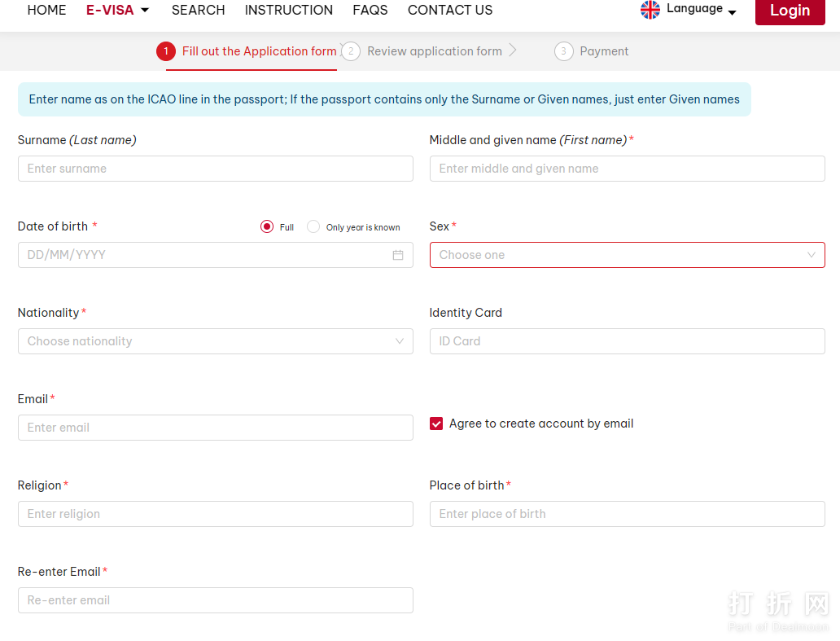The height and width of the screenshot is (641, 840).
Task: Open the E-VISA menu
Action: click(117, 10)
